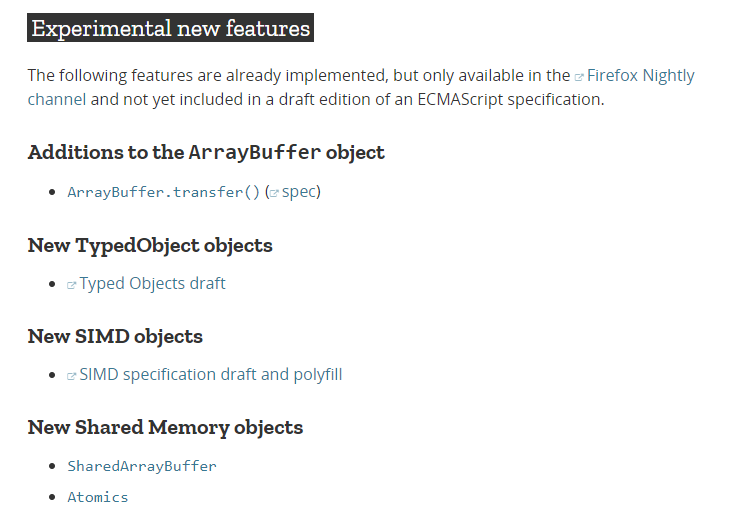The height and width of the screenshot is (519, 729).
Task: Click the New SIMD objects heading
Action: (x=115, y=336)
